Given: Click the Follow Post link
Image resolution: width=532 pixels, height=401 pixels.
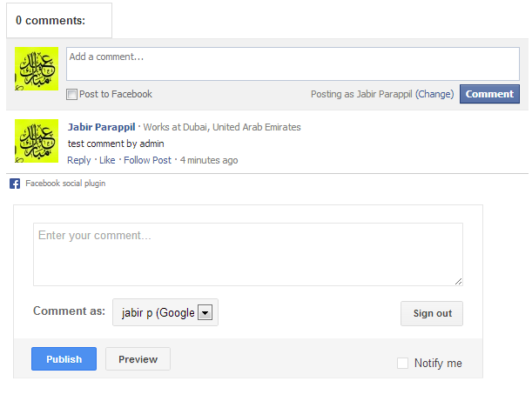Looking at the screenshot, I should (x=147, y=160).
